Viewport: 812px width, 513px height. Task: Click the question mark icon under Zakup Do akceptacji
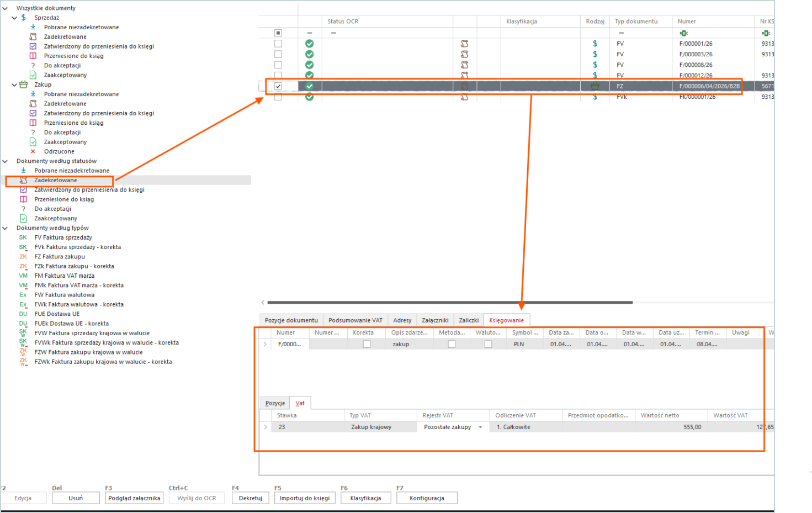[x=33, y=133]
